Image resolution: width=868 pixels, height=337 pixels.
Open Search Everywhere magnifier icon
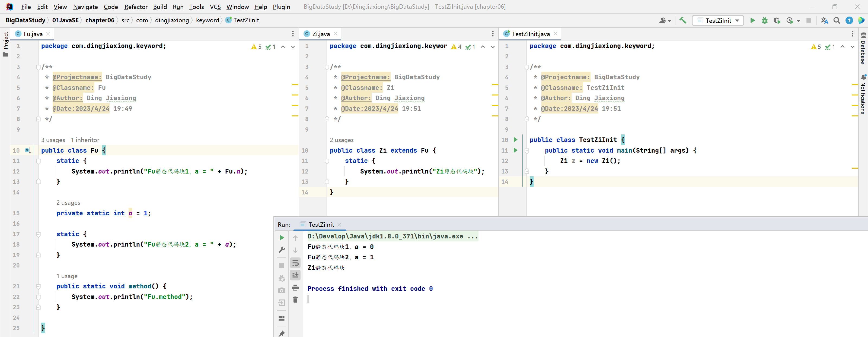pyautogui.click(x=837, y=21)
